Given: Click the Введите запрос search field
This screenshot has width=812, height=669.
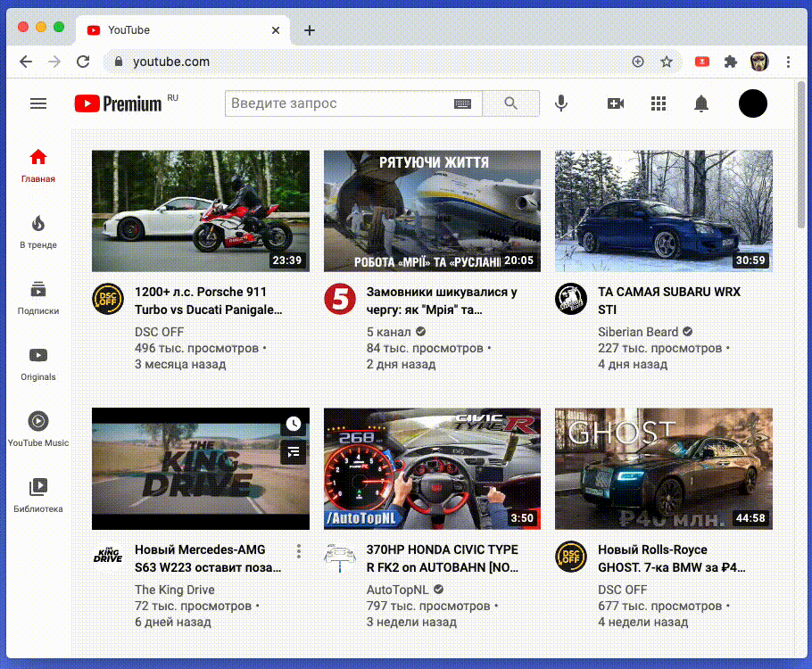Looking at the screenshot, I should (x=339, y=103).
